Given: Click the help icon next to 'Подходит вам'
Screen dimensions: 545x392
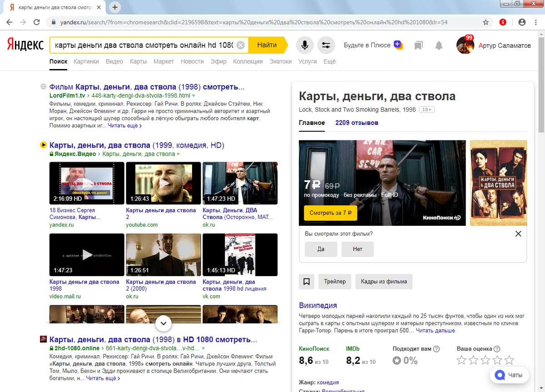Looking at the screenshot, I should (436, 349).
